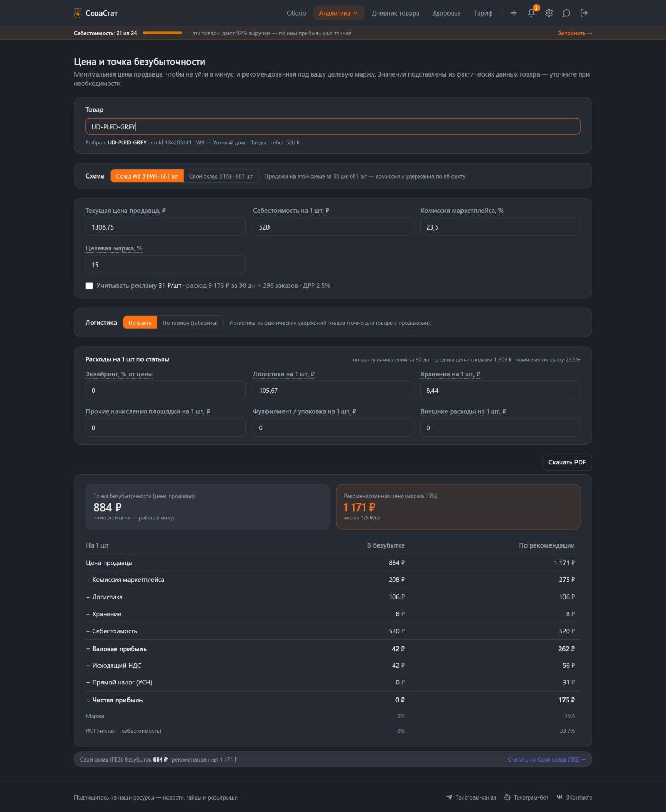Select the Свой склад (FBS) scheme
This screenshot has width=666, height=812.
point(221,176)
